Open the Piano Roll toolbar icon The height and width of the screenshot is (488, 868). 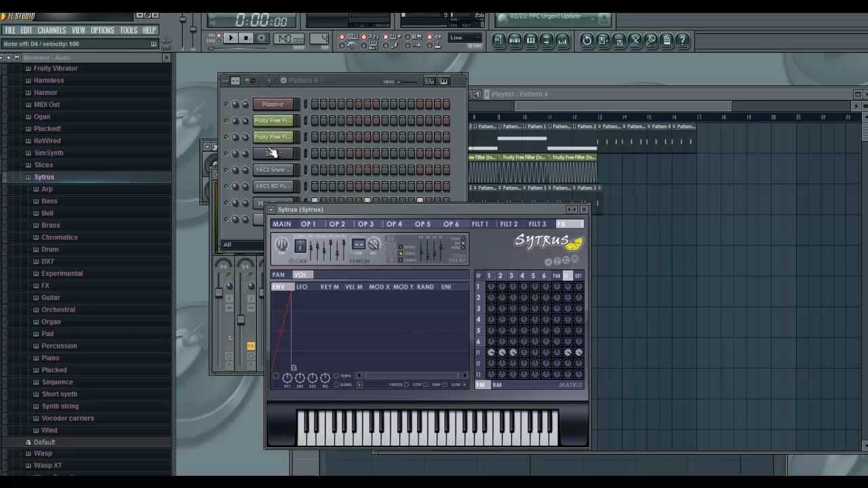pyautogui.click(x=530, y=41)
